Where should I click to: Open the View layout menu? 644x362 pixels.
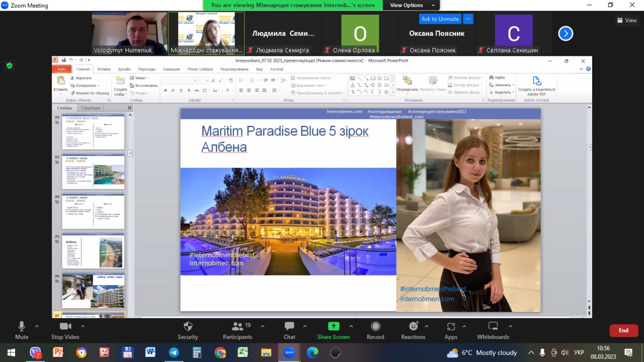pos(627,20)
